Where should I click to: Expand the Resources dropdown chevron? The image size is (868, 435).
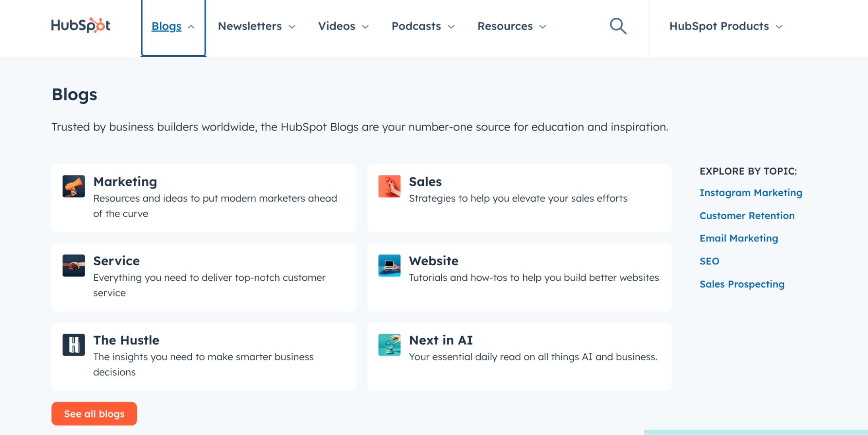point(543,27)
